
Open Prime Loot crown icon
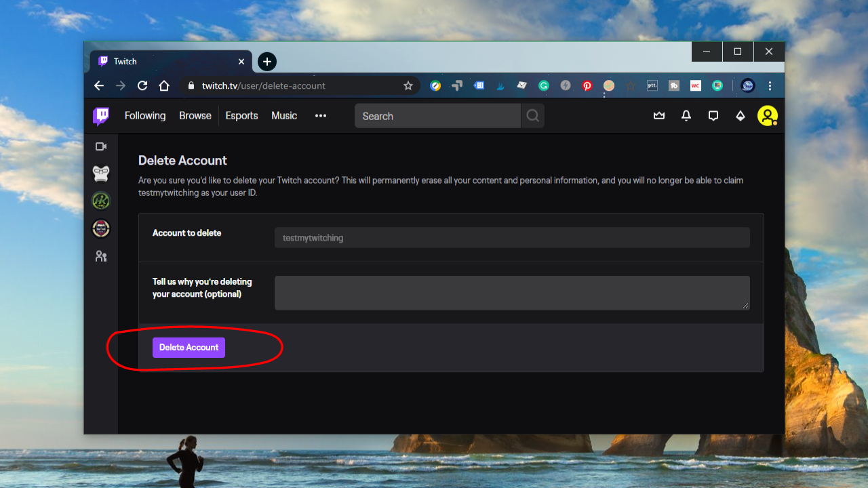(659, 116)
